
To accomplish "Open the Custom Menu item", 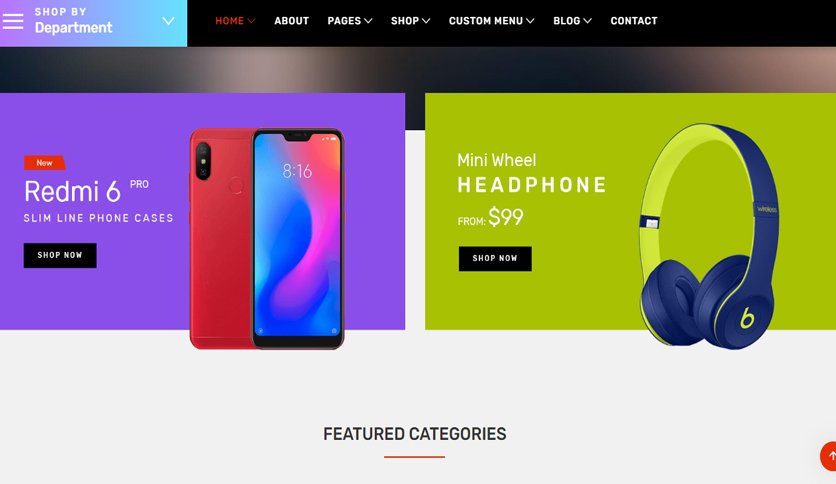I will click(x=486, y=21).
